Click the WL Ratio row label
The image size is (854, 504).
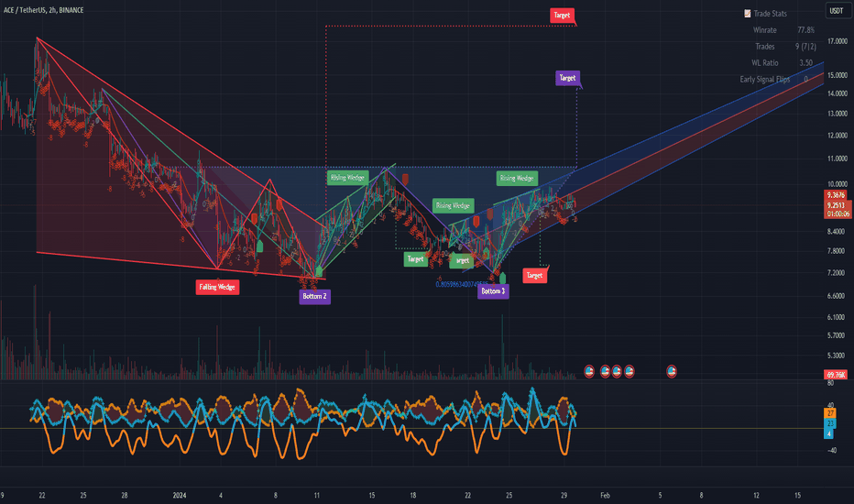tap(765, 62)
